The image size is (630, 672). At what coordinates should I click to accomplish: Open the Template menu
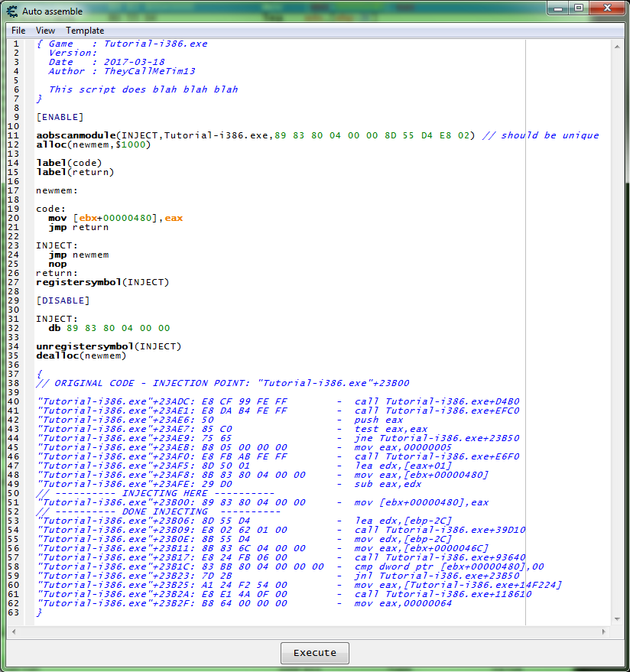pyautogui.click(x=85, y=31)
